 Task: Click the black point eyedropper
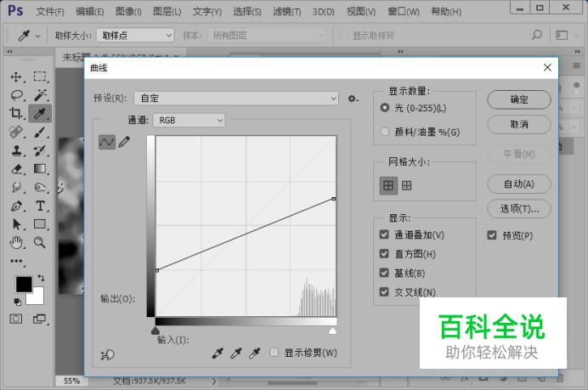pos(218,353)
